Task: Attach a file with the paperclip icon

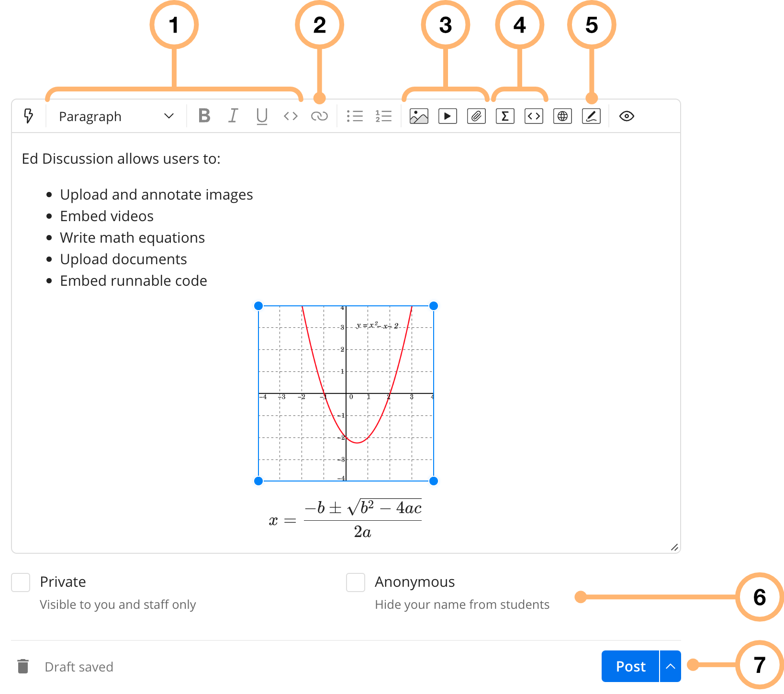Action: point(476,116)
